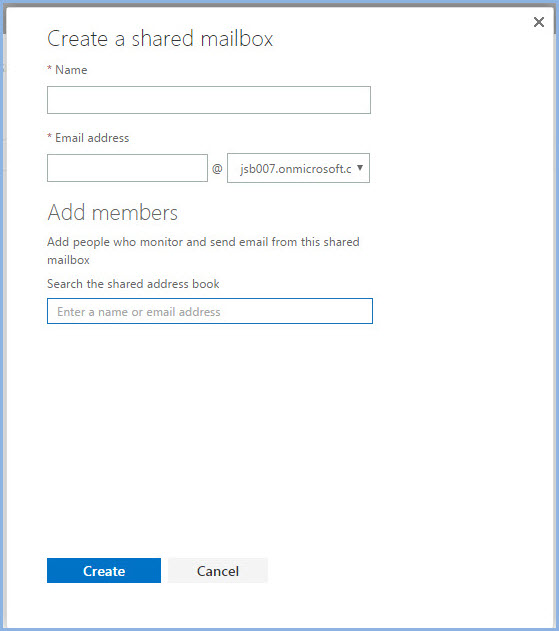Click the Enter a name or email address box

210,311
